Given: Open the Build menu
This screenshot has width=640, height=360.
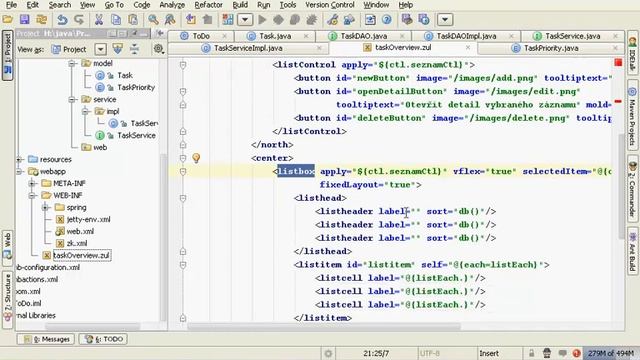Looking at the screenshot, I should point(240,5).
